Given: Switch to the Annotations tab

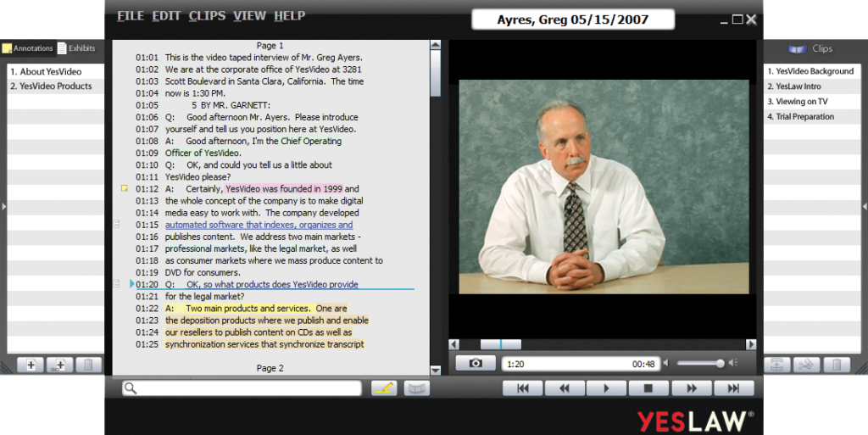Looking at the screenshot, I should click(x=28, y=48).
